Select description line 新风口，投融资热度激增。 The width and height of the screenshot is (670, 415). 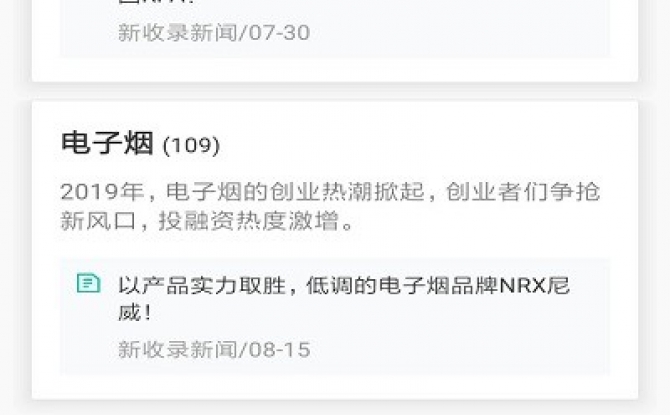pyautogui.click(x=208, y=221)
